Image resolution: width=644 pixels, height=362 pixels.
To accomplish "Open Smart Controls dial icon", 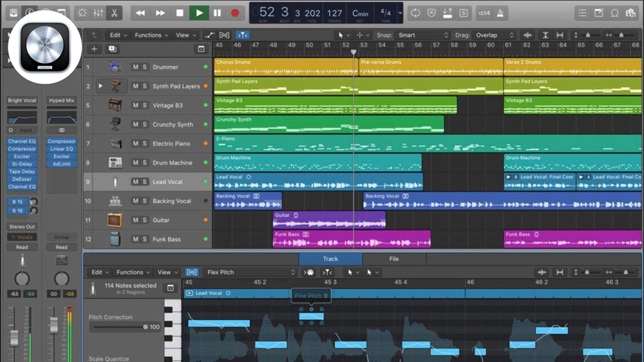I will pos(82,13).
